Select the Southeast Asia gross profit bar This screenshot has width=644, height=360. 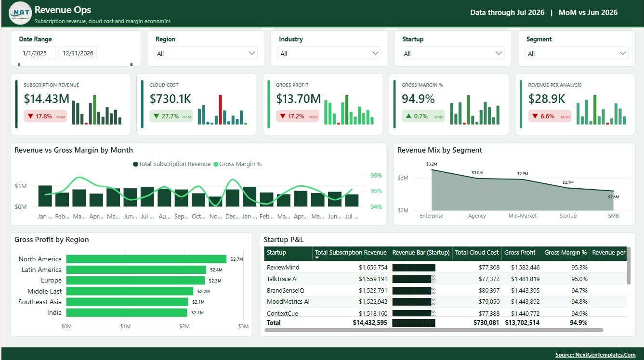click(x=127, y=302)
